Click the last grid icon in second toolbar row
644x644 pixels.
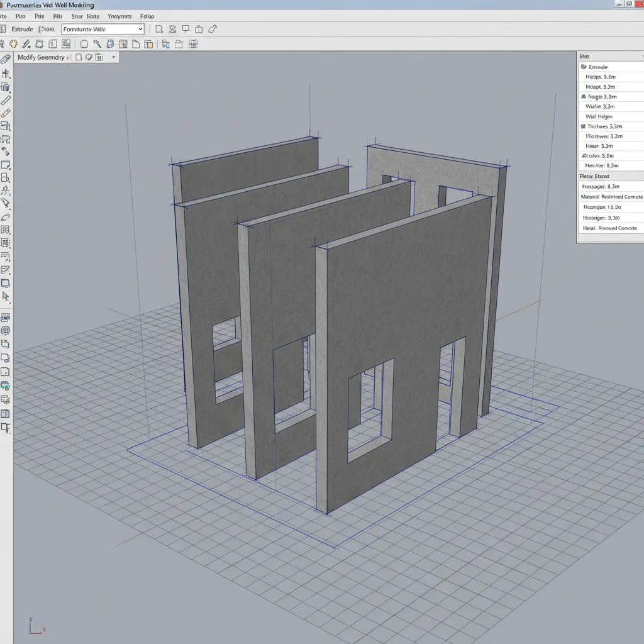tap(193, 44)
